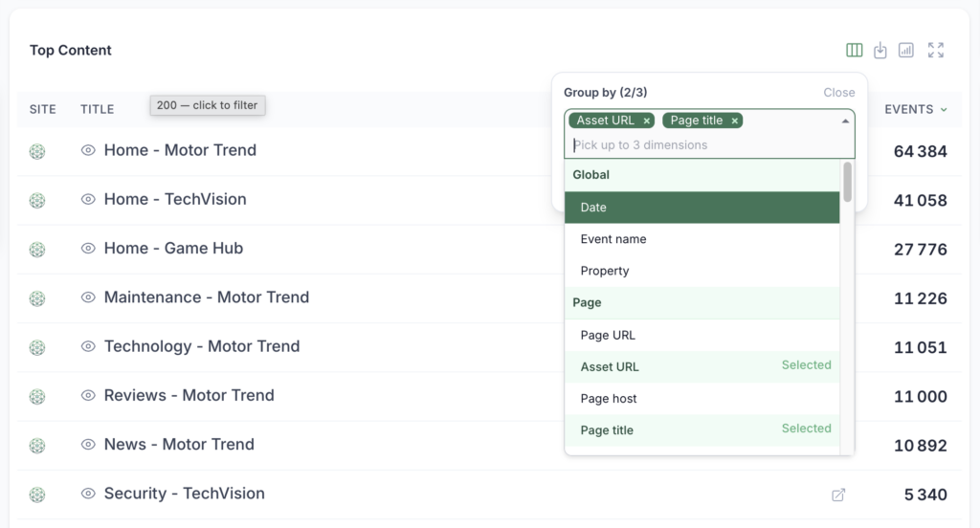Focus the 'Pick up to 3 dimensions' field
The height and width of the screenshot is (528, 980).
click(x=709, y=145)
